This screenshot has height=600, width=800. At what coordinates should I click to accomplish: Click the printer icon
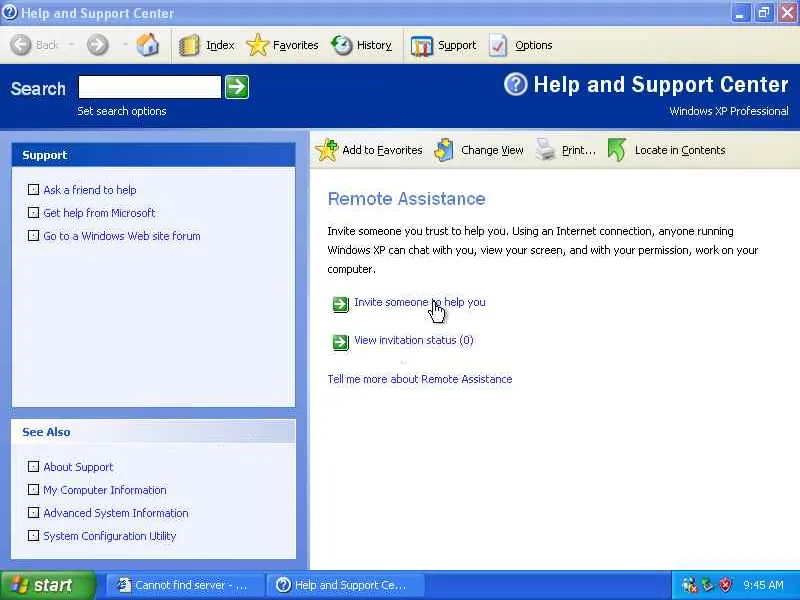click(x=545, y=150)
